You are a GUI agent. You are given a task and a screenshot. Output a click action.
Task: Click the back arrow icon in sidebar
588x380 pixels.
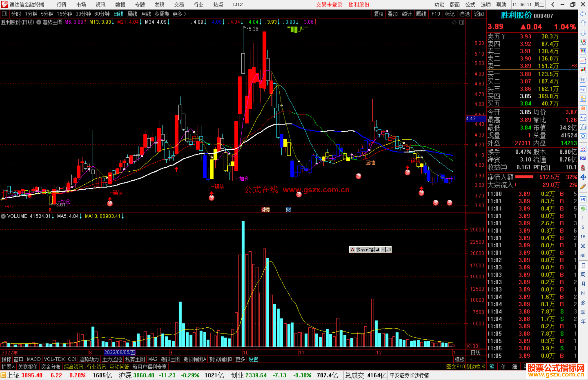coord(583,14)
